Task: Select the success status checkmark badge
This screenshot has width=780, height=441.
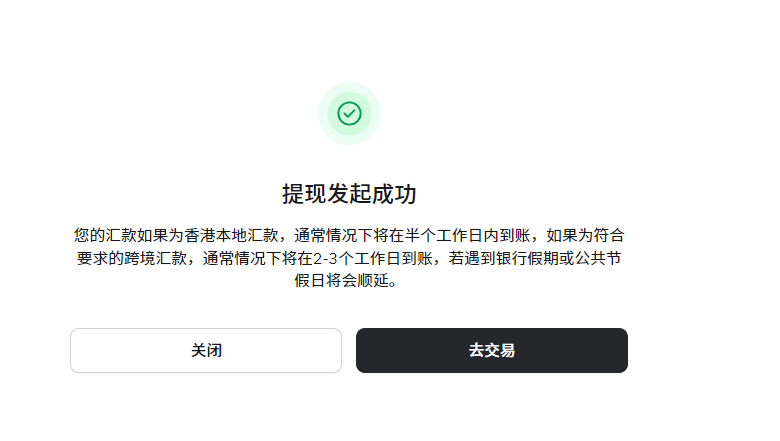Action: tap(349, 113)
